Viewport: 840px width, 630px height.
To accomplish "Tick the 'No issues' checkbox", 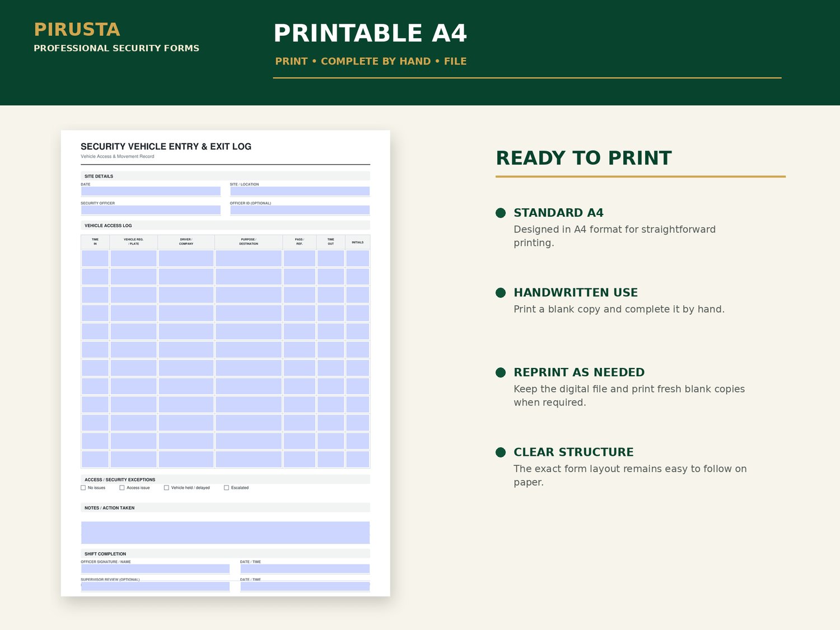I will click(83, 488).
